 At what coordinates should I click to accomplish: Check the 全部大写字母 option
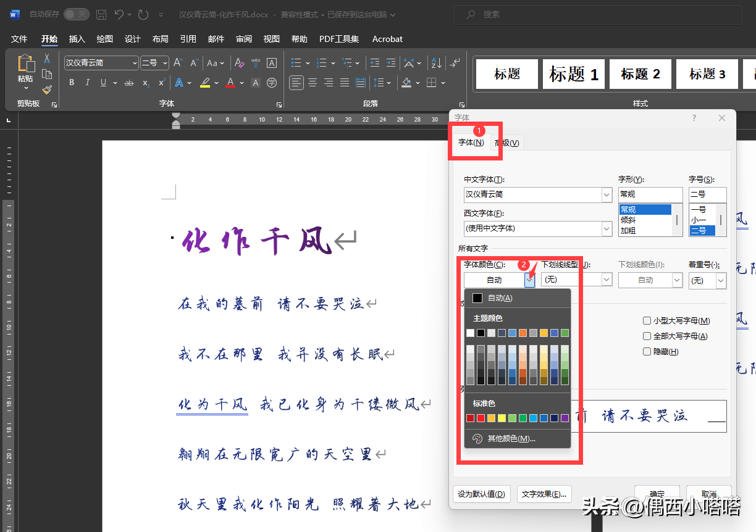pos(647,336)
